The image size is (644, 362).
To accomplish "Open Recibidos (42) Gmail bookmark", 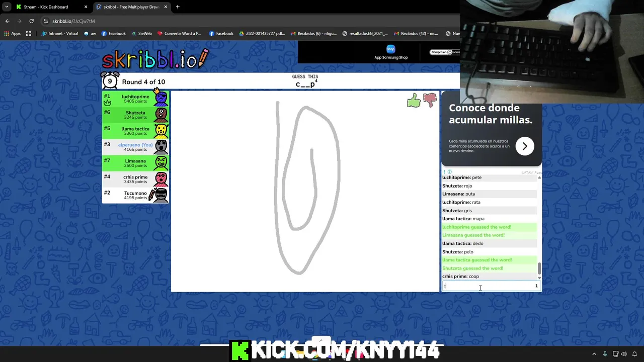I will pos(416,34).
